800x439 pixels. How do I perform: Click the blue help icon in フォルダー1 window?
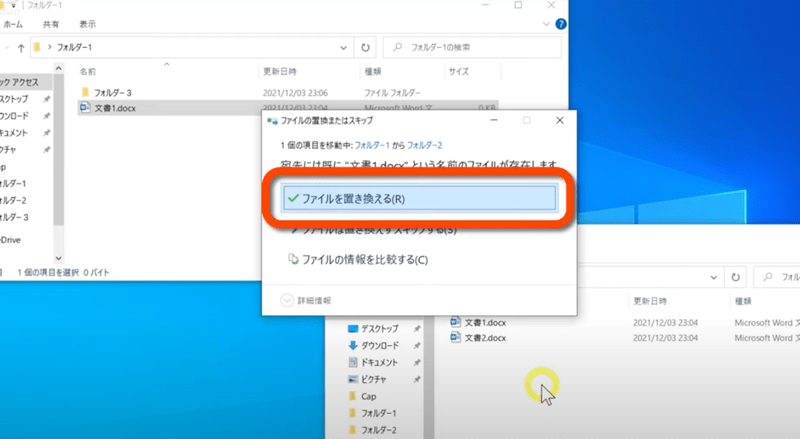(561, 24)
